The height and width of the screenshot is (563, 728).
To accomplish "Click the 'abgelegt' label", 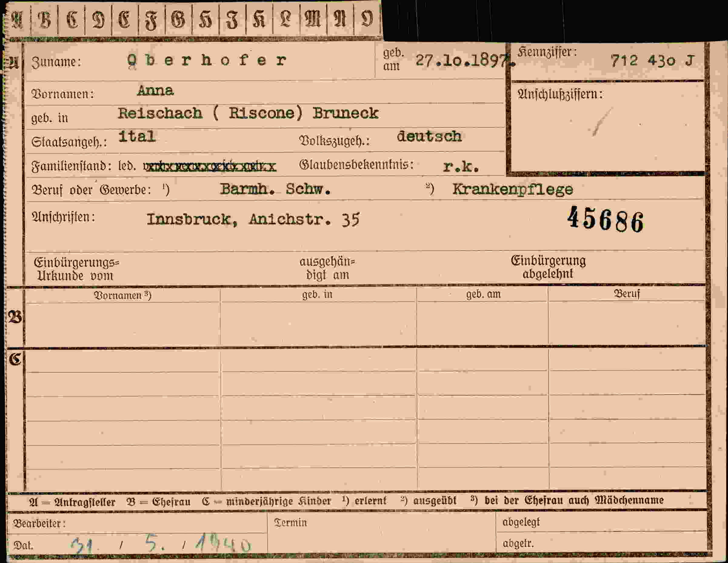I will [x=521, y=522].
